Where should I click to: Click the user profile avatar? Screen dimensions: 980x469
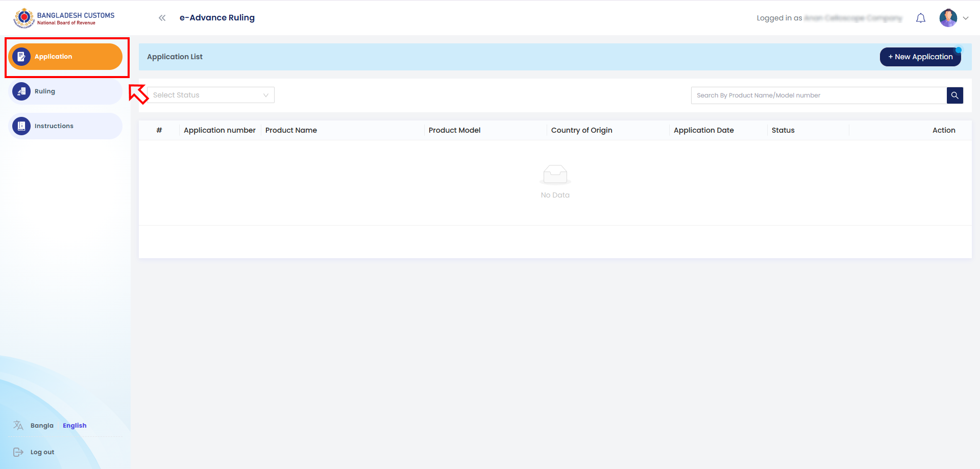pos(948,18)
